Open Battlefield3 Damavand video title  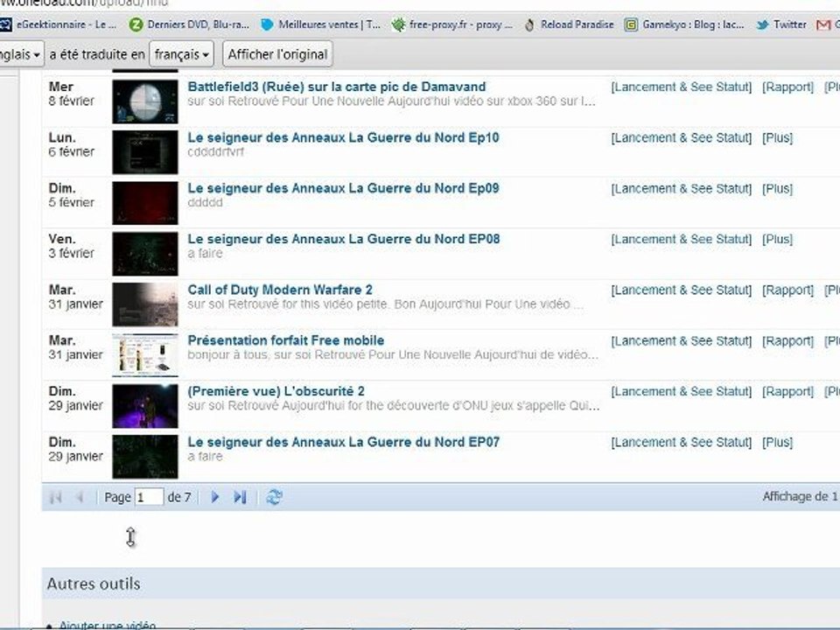(336, 87)
